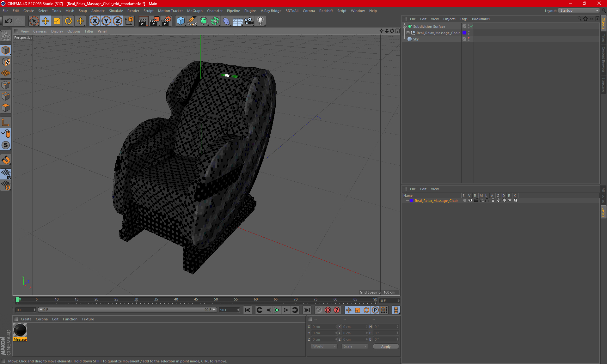Open the Spline Pen tool
The image size is (607, 364).
click(192, 21)
